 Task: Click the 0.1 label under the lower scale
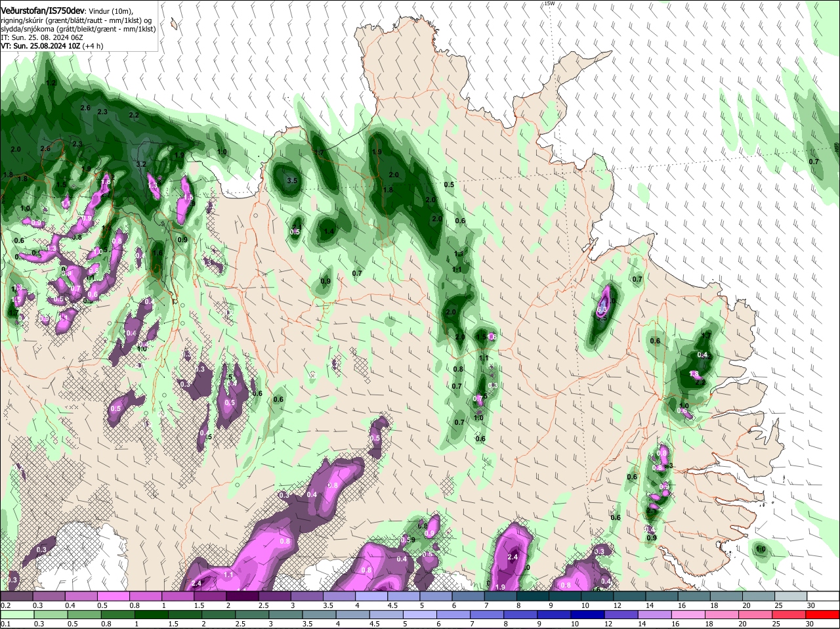[5, 624]
